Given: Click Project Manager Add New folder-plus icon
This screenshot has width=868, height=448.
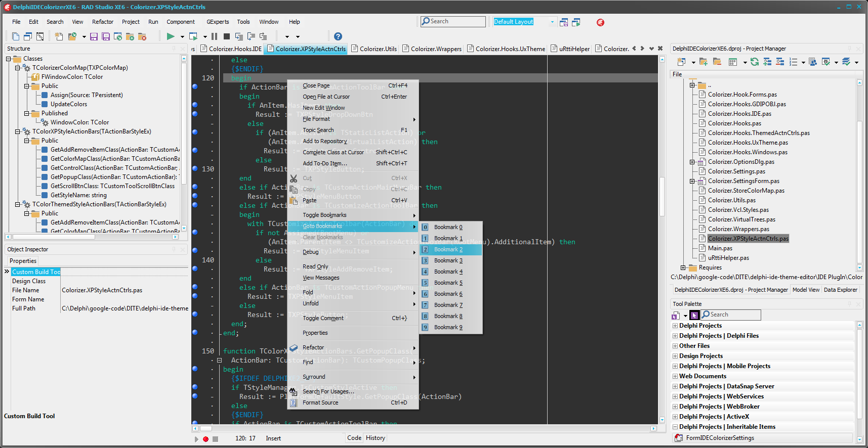Looking at the screenshot, I should [704, 62].
